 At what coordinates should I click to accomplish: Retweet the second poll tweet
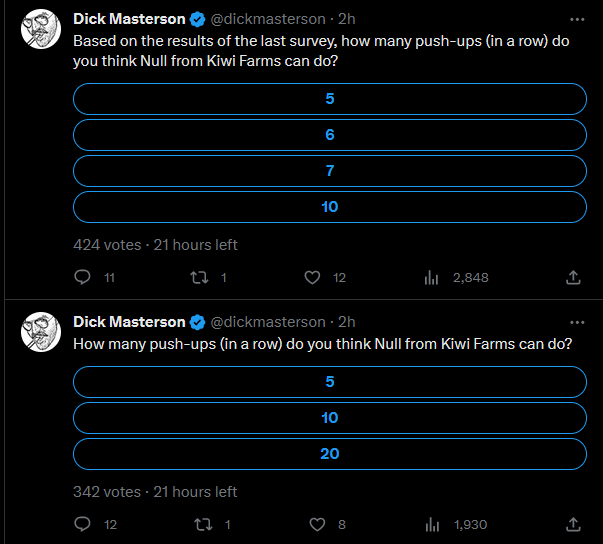pyautogui.click(x=199, y=524)
